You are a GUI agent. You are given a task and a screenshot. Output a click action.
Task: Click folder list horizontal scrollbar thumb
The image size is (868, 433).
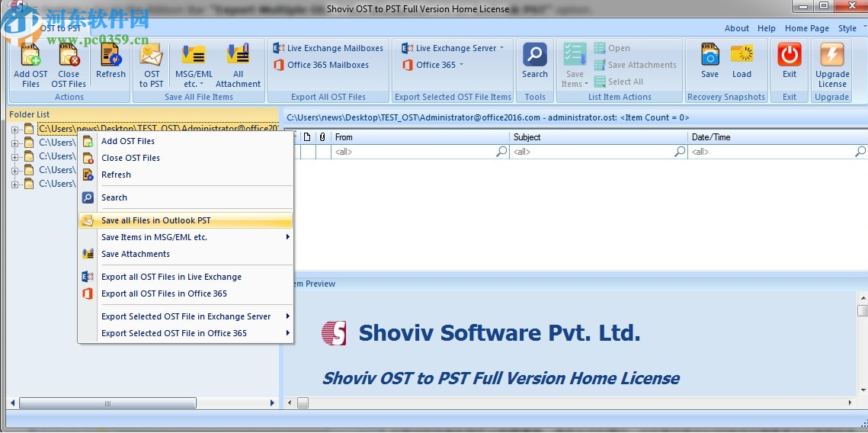click(107, 403)
